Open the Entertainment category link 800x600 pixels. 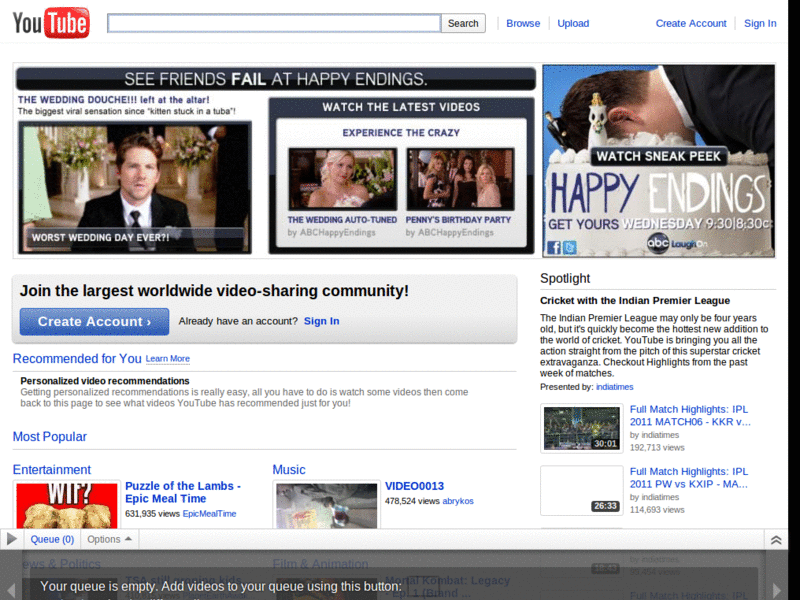click(52, 469)
